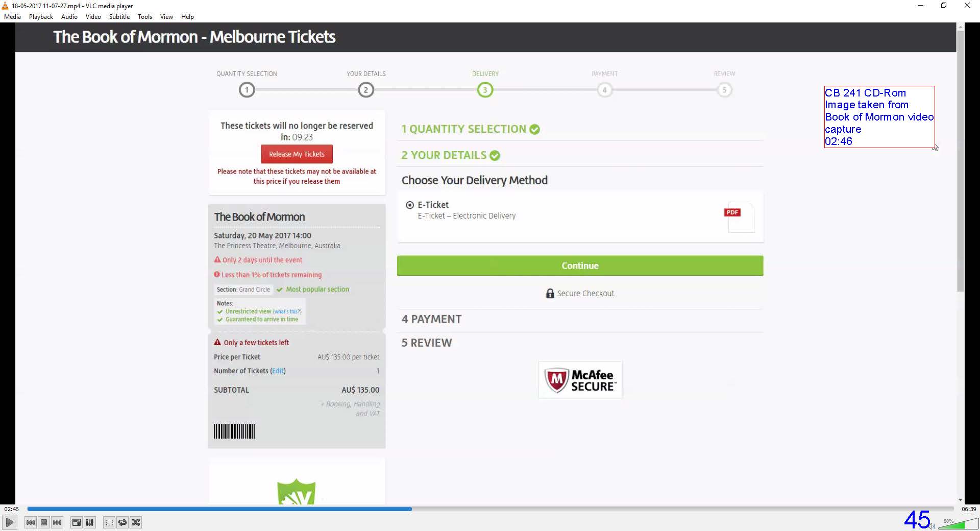The width and height of the screenshot is (980, 531).
Task: Restore down the VLC window
Action: 944,6
